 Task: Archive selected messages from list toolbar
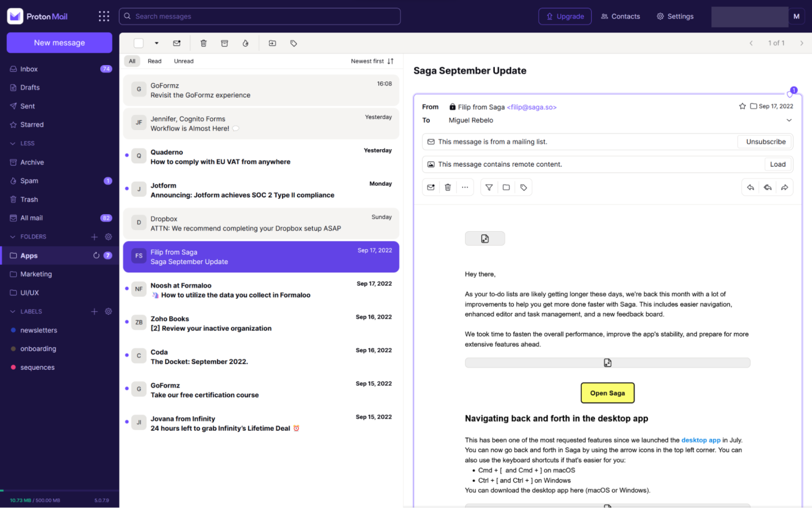(224, 43)
